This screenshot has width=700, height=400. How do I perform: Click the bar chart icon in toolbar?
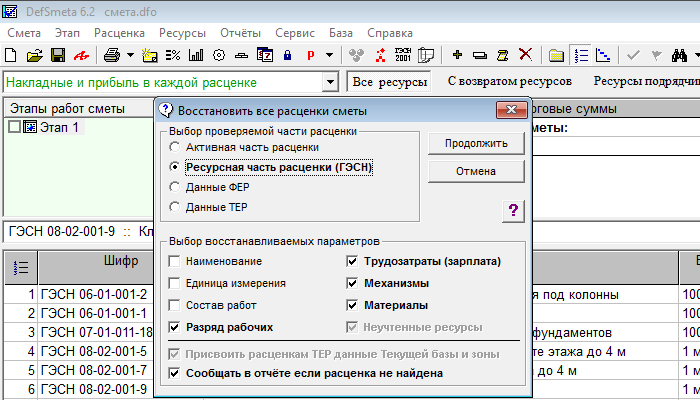pyautogui.click(x=196, y=55)
